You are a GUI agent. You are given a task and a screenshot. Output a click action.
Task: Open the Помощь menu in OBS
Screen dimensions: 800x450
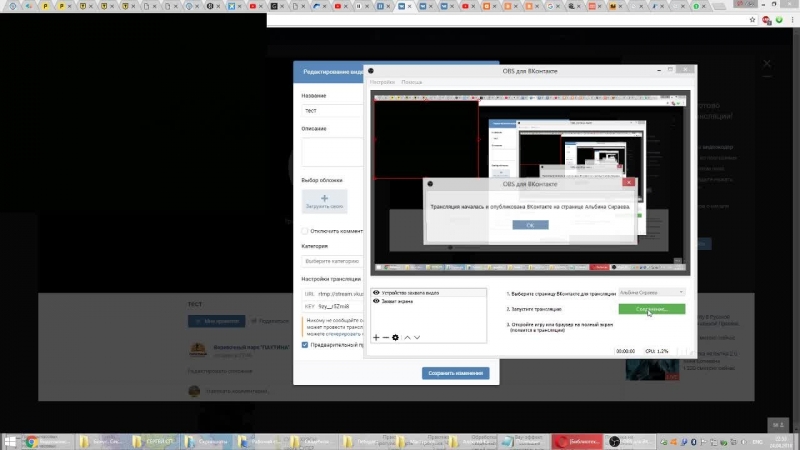(x=411, y=82)
